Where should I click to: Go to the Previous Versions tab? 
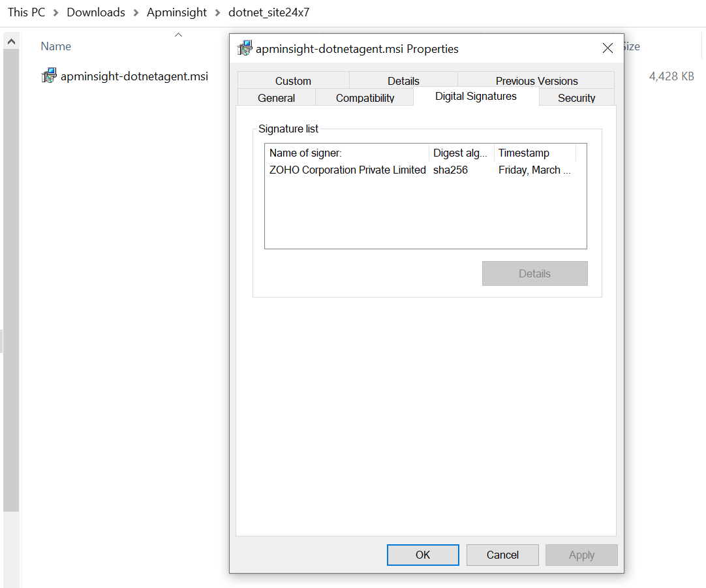(536, 81)
